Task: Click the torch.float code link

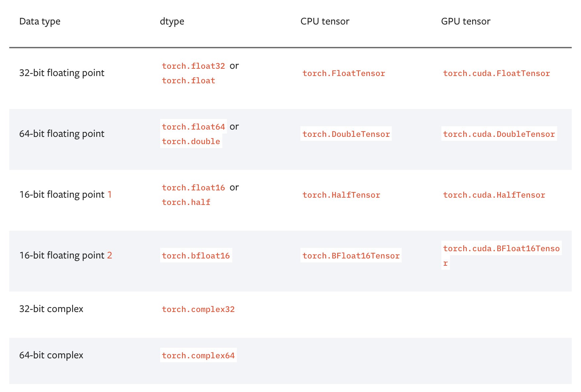Action: pos(188,81)
